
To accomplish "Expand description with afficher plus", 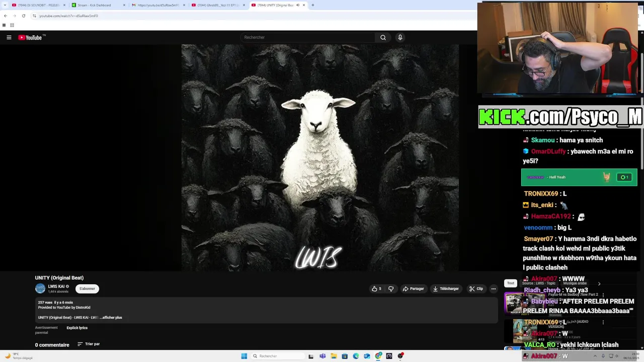I will point(111,317).
